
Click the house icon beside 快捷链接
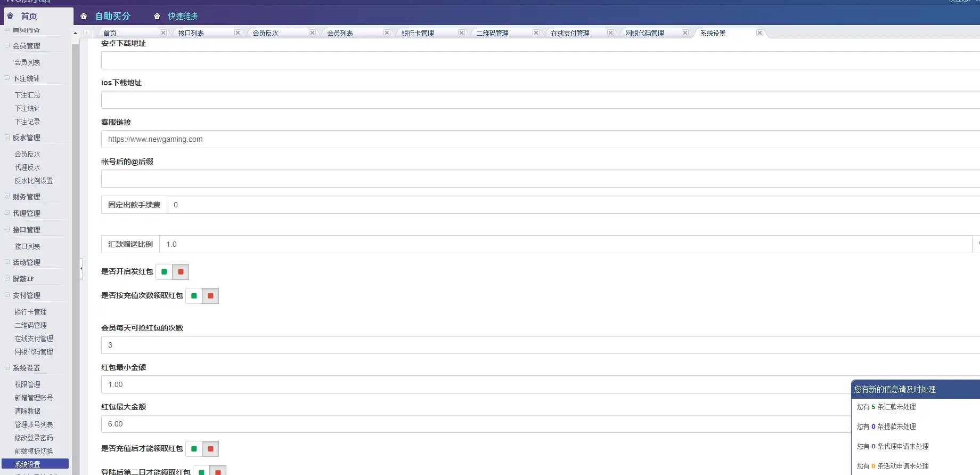tap(157, 16)
